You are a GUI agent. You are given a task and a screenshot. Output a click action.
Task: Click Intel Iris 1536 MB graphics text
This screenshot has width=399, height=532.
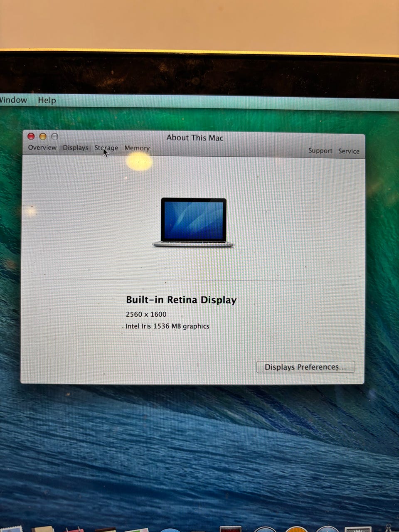coord(167,326)
